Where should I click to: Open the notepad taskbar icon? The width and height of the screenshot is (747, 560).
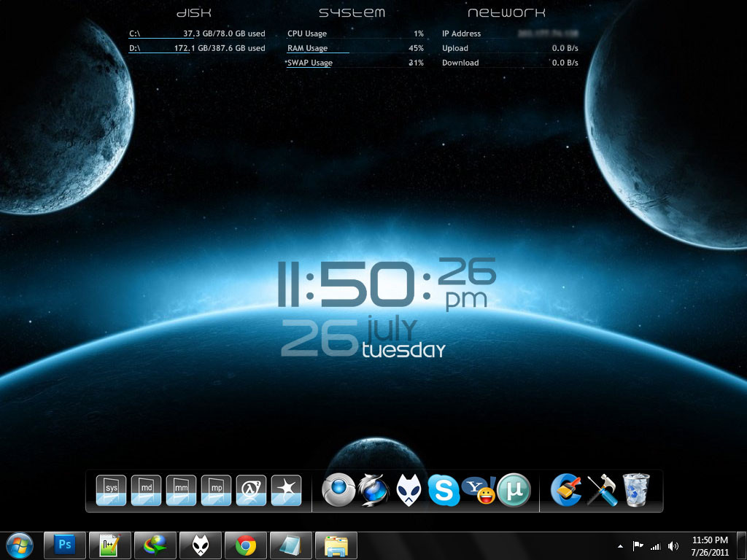[x=291, y=545]
